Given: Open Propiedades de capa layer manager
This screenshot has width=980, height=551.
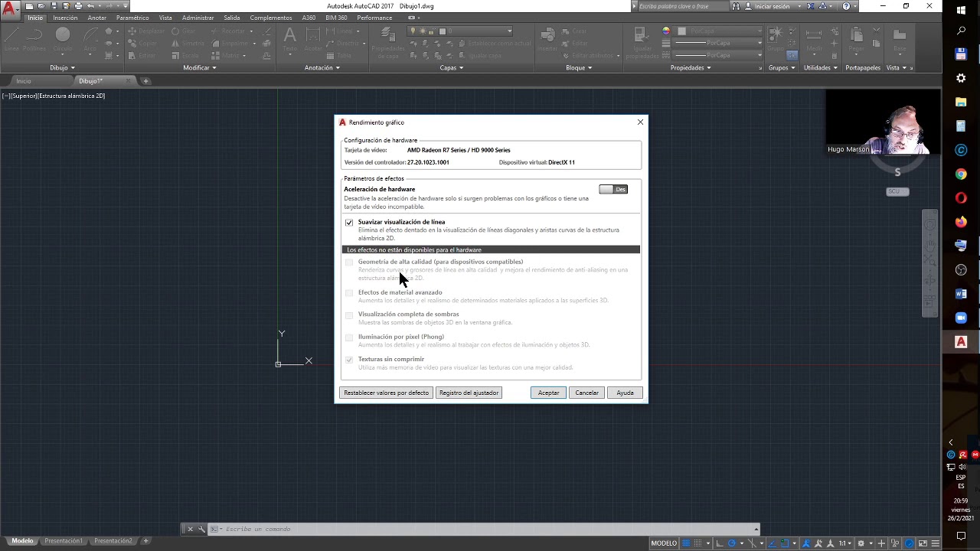Looking at the screenshot, I should click(388, 42).
